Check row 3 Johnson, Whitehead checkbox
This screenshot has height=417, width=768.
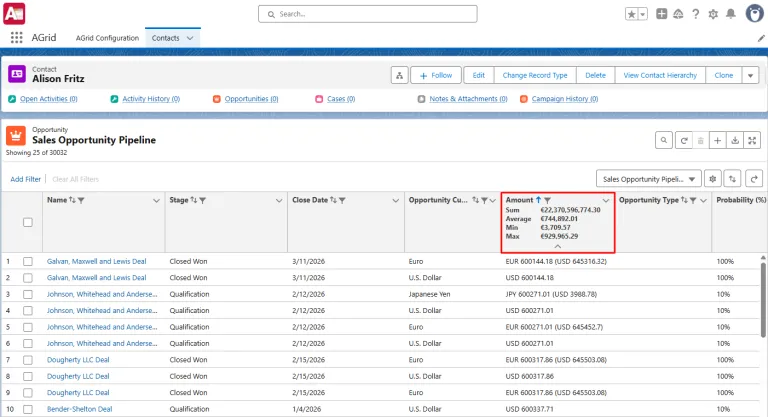point(28,294)
